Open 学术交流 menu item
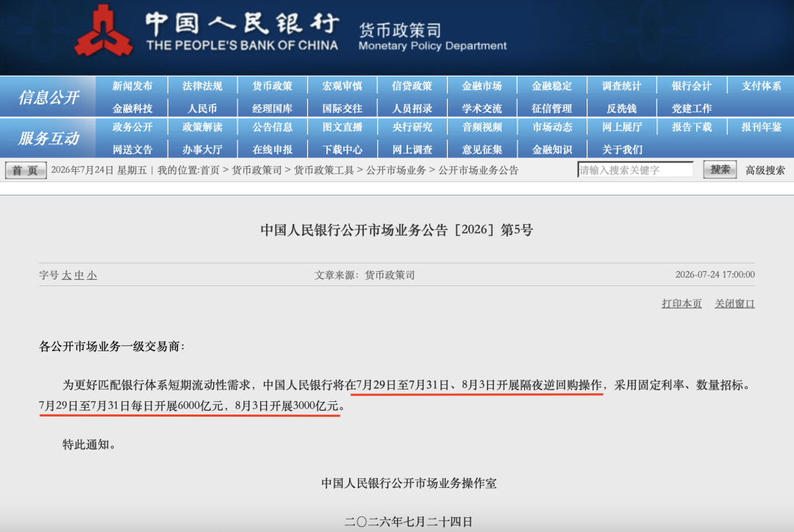 (482, 108)
